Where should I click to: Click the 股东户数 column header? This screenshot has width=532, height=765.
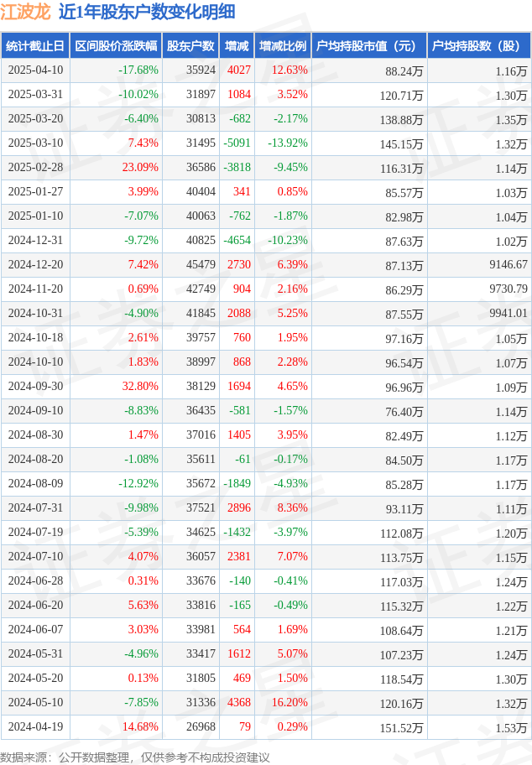coord(190,46)
